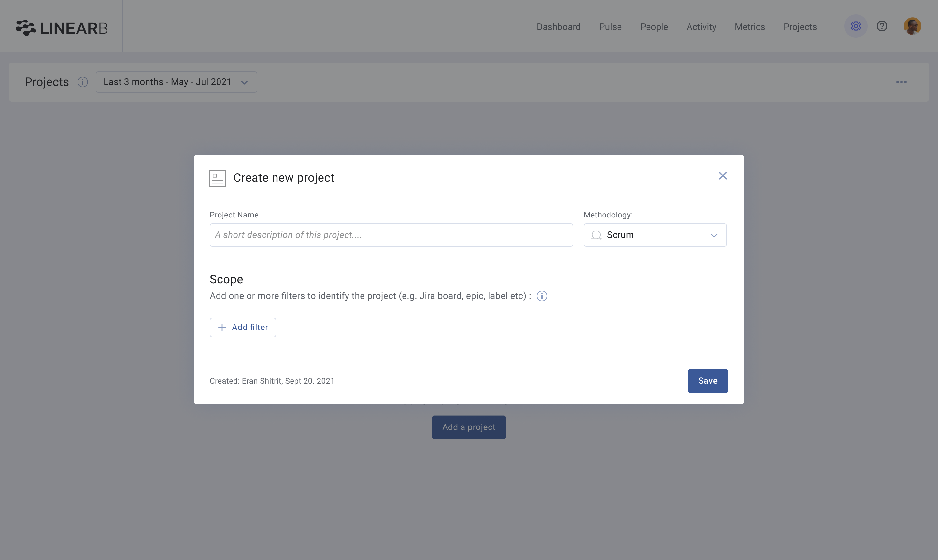Image resolution: width=938 pixels, height=560 pixels.
Task: Open the Last 3 months date range dropdown
Action: (x=176, y=82)
